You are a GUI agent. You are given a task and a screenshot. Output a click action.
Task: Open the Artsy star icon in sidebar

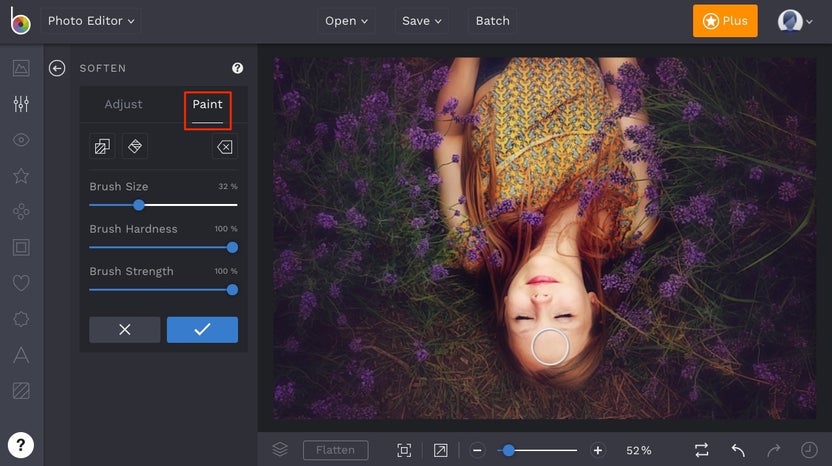(x=21, y=176)
